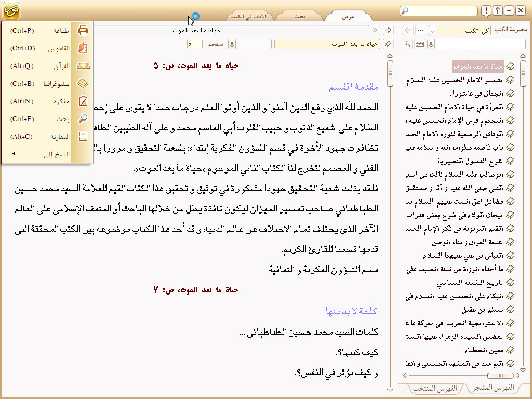Click the question mark help button

[497, 11]
